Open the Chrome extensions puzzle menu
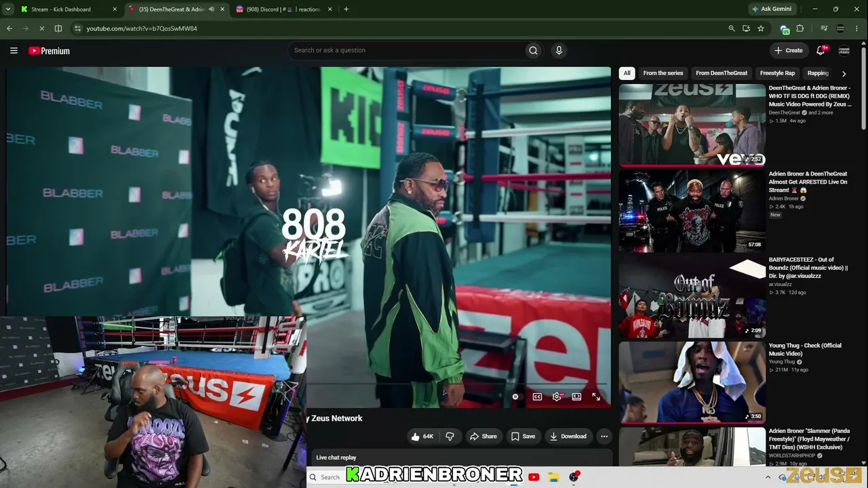This screenshot has width=868, height=488. [x=800, y=28]
